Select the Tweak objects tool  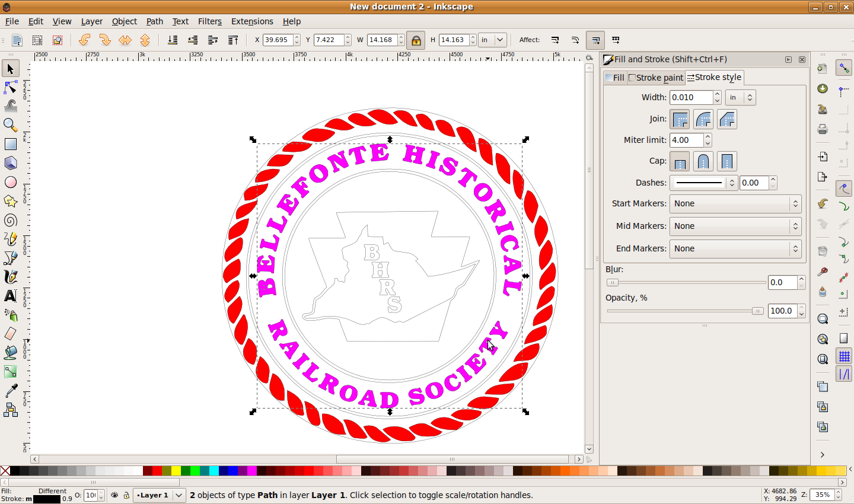point(11,106)
